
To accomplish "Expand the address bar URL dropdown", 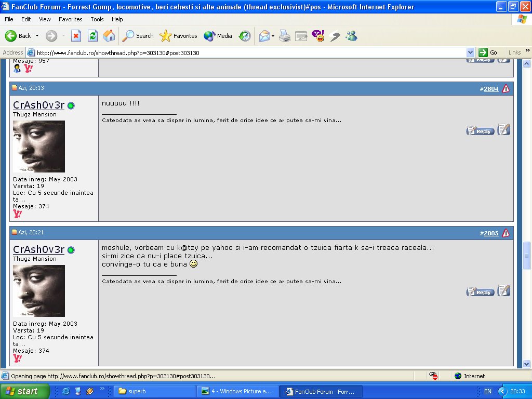I will pyautogui.click(x=470, y=52).
